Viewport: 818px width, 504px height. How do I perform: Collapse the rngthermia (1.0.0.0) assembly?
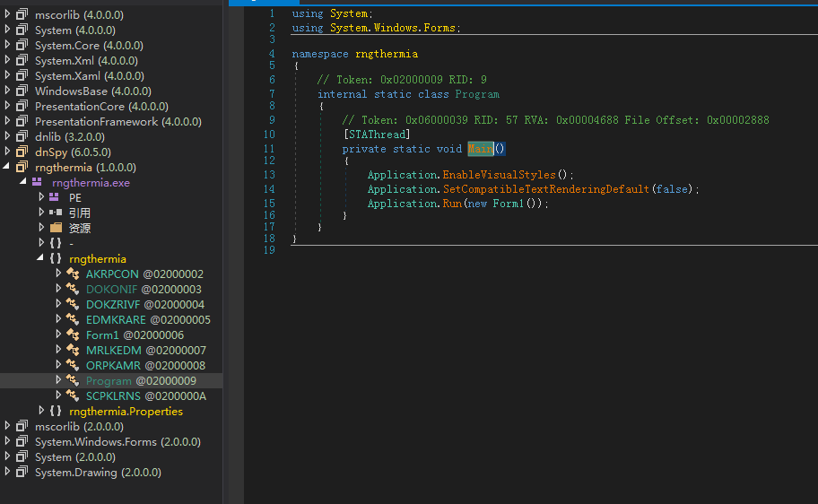click(7, 167)
